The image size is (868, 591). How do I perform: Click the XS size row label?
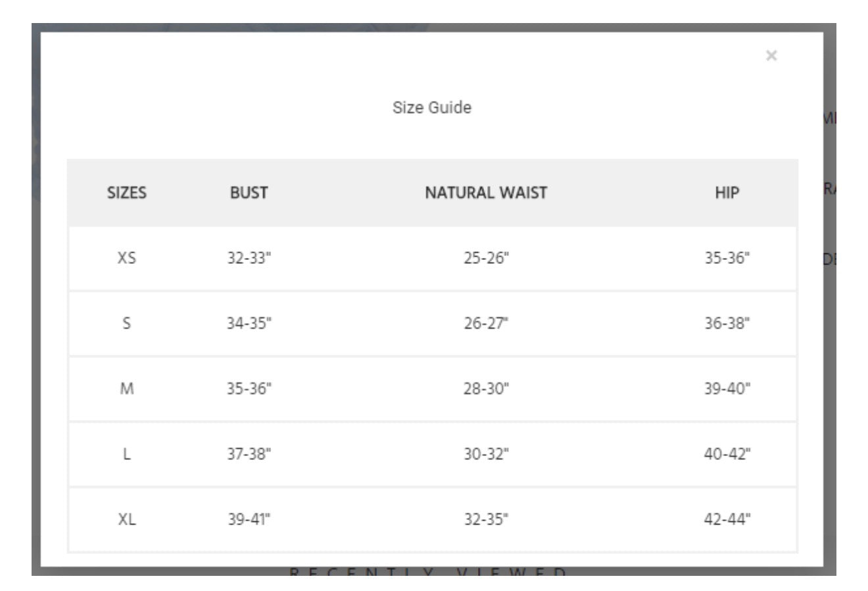click(127, 258)
